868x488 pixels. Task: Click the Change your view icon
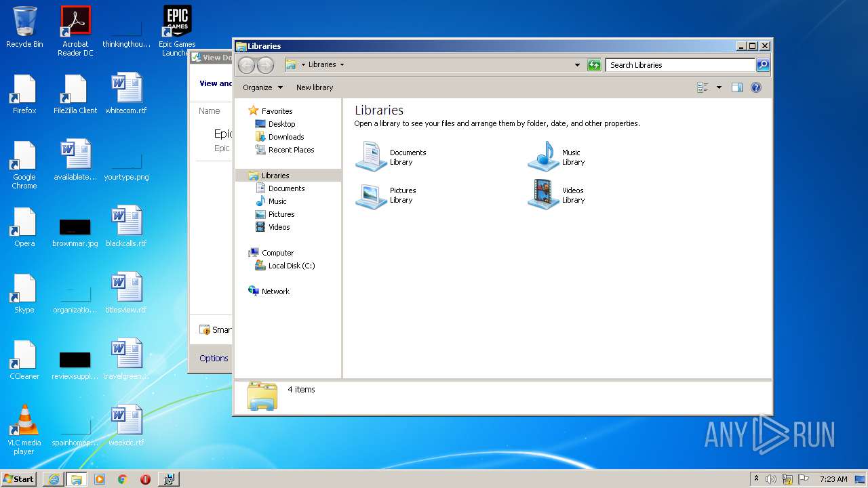[x=703, y=87]
